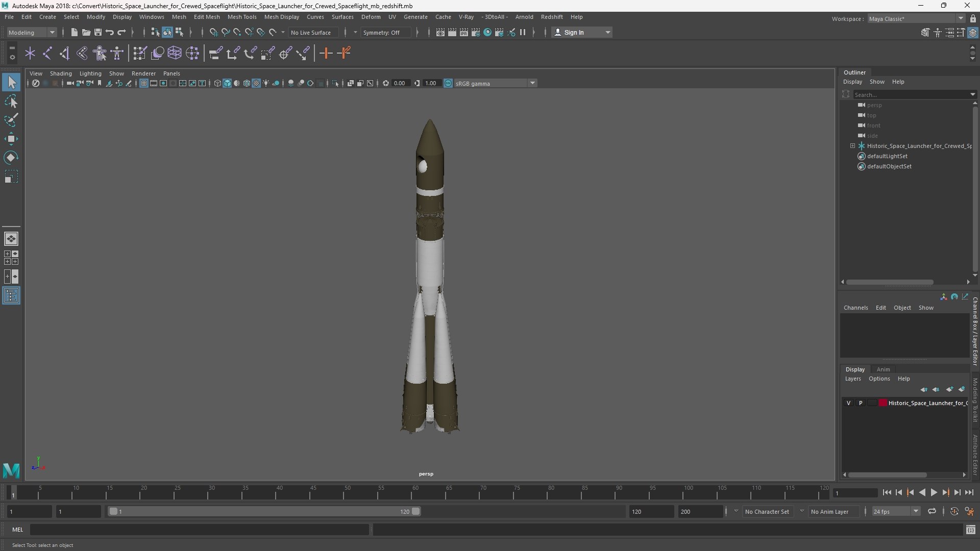The height and width of the screenshot is (551, 980).
Task: Toggle Auto Keyframe button
Action: [x=954, y=511]
